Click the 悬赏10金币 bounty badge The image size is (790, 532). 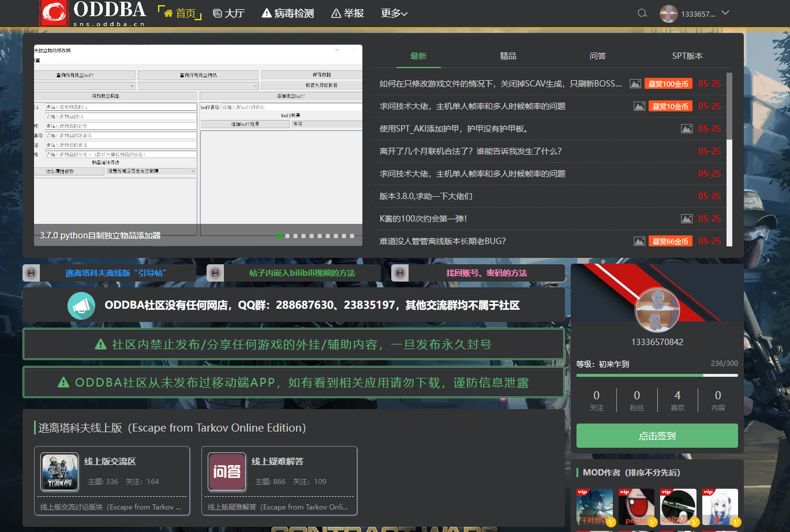671,106
